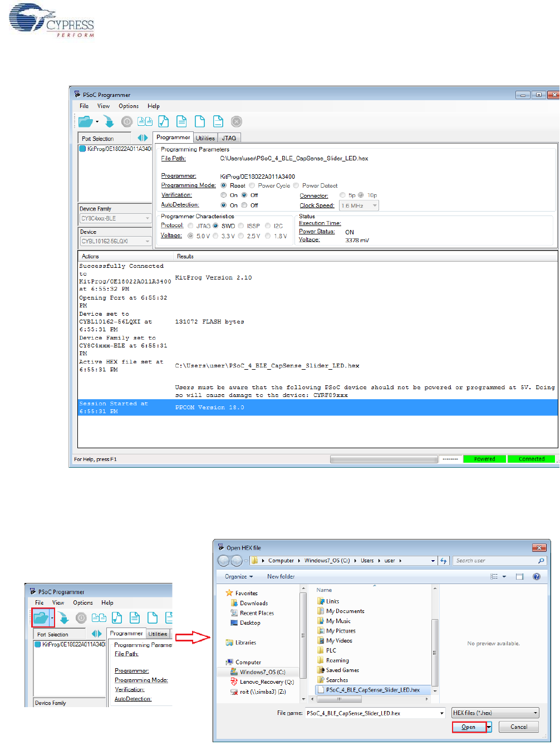Open the File menu in the main PSoC Programmer window
The height and width of the screenshot is (745, 560).
(84, 106)
